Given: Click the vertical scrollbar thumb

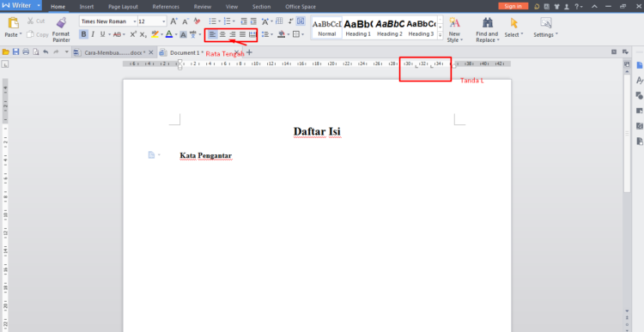Looking at the screenshot, I should (627, 133).
